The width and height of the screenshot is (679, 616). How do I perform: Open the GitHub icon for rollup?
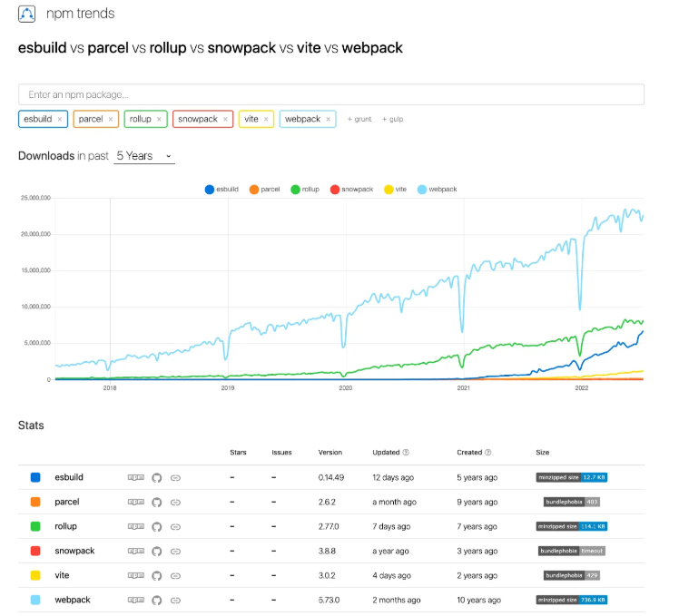(157, 526)
